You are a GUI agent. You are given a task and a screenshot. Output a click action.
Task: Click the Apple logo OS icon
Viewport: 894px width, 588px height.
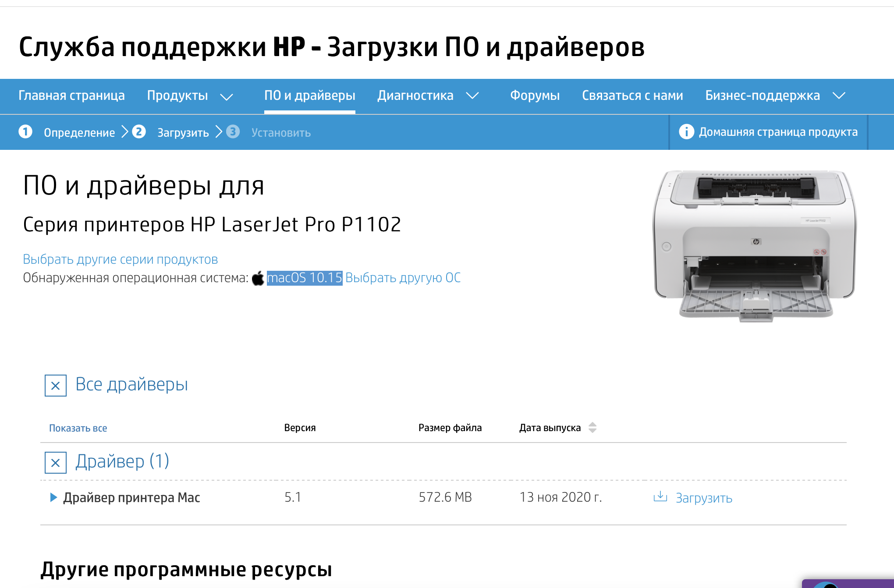(258, 277)
